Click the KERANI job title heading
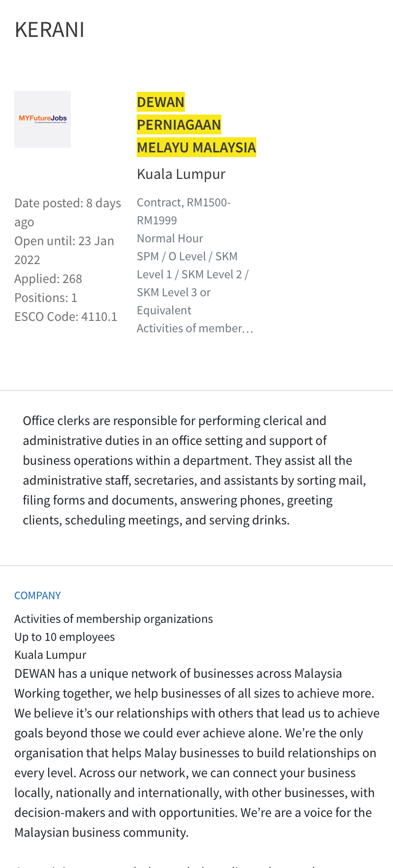Screen dimensions: 393x868 coord(50,30)
